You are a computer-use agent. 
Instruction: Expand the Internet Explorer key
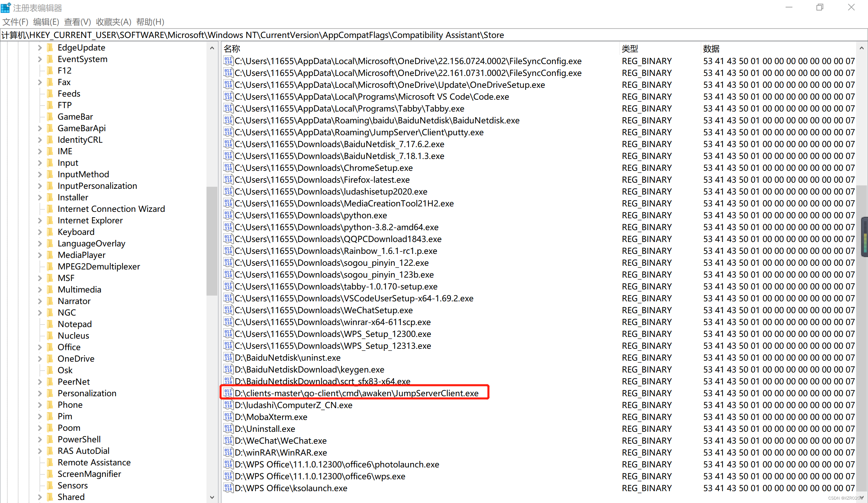40,220
